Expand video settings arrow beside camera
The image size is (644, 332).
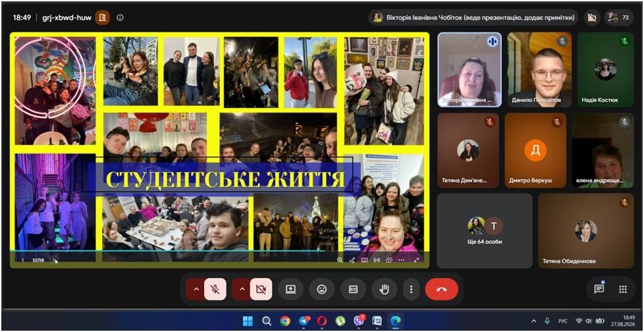pos(242,289)
